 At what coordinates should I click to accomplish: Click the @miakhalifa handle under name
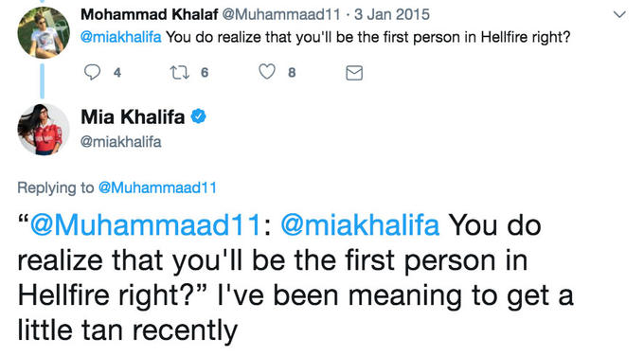tap(121, 142)
